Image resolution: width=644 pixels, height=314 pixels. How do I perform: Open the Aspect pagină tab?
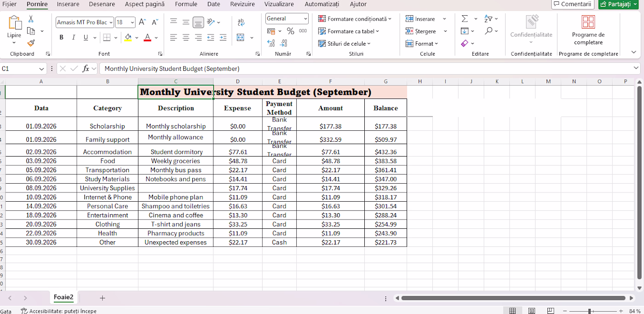click(144, 4)
